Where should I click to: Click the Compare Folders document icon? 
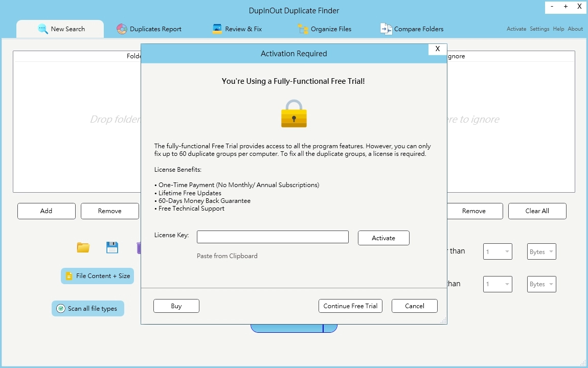386,29
